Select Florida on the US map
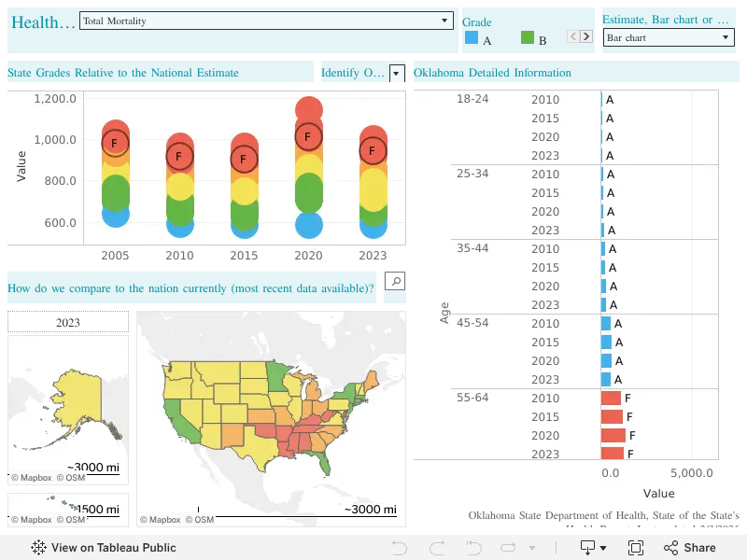747x560 pixels. tap(323, 462)
